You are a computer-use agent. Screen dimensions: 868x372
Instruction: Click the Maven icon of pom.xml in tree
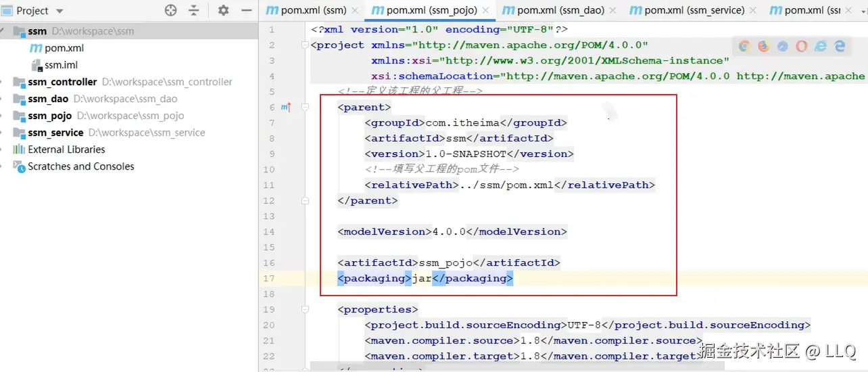pos(36,48)
